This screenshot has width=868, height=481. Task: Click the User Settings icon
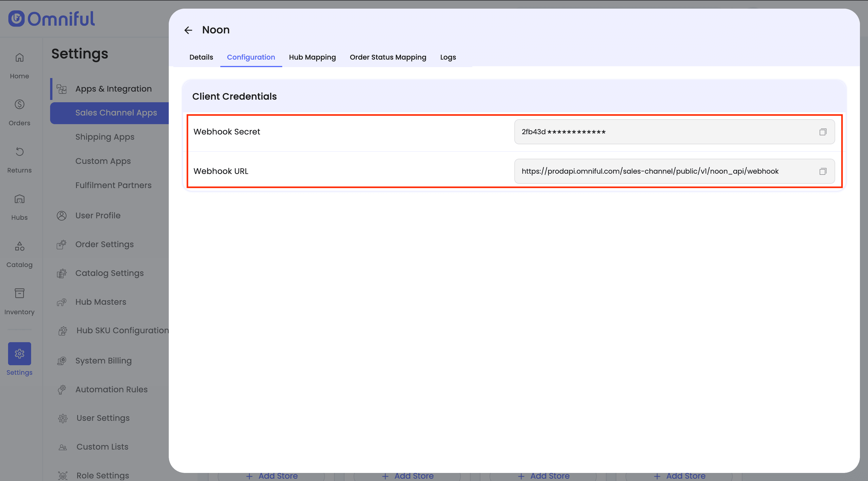63,418
